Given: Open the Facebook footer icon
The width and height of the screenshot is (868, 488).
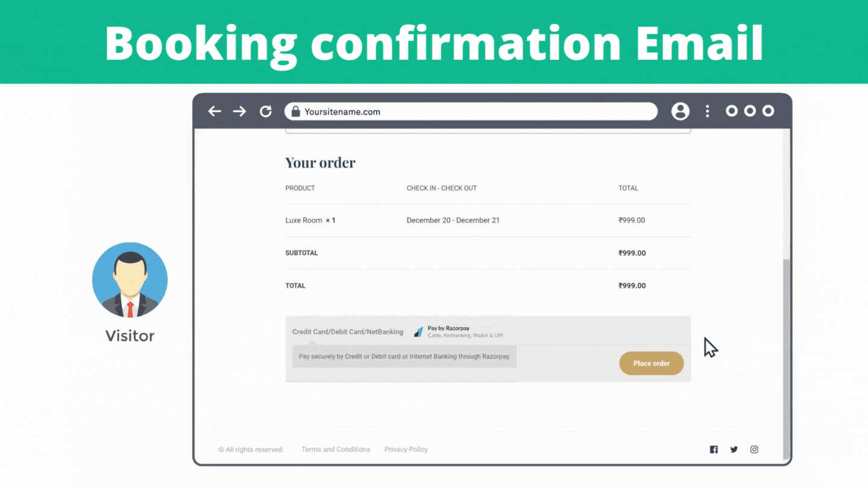Looking at the screenshot, I should click(714, 449).
